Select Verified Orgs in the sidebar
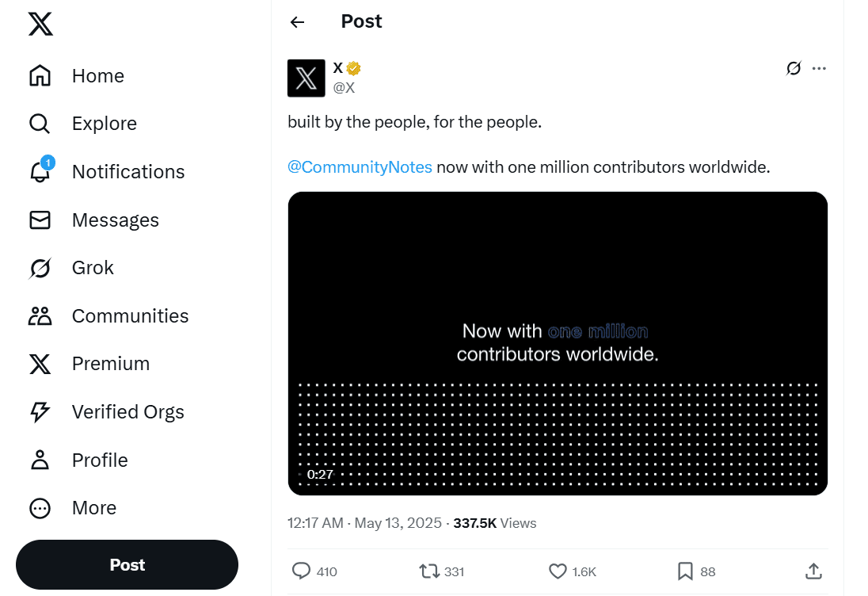The width and height of the screenshot is (868, 596). [x=128, y=411]
